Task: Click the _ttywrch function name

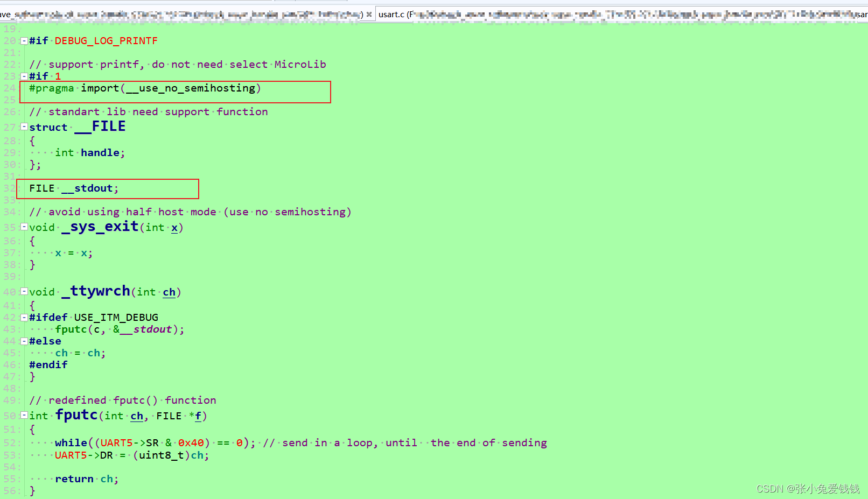Action: 96,291
